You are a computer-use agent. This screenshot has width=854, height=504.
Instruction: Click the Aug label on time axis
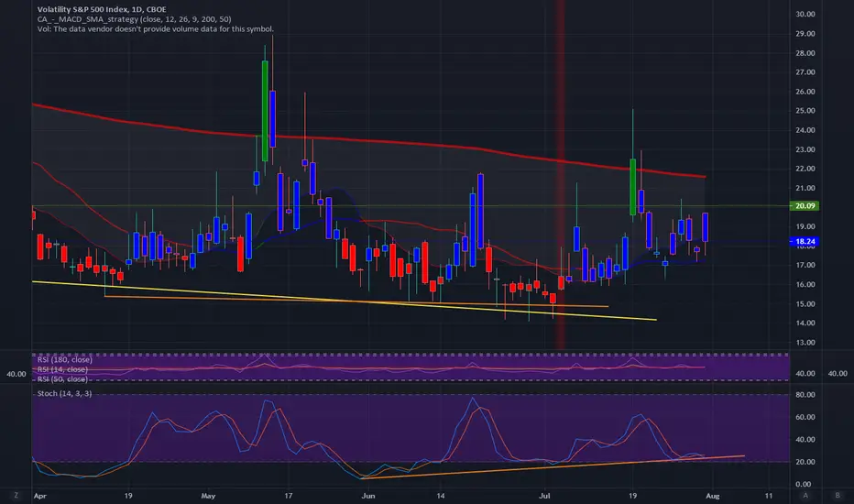pyautogui.click(x=712, y=496)
